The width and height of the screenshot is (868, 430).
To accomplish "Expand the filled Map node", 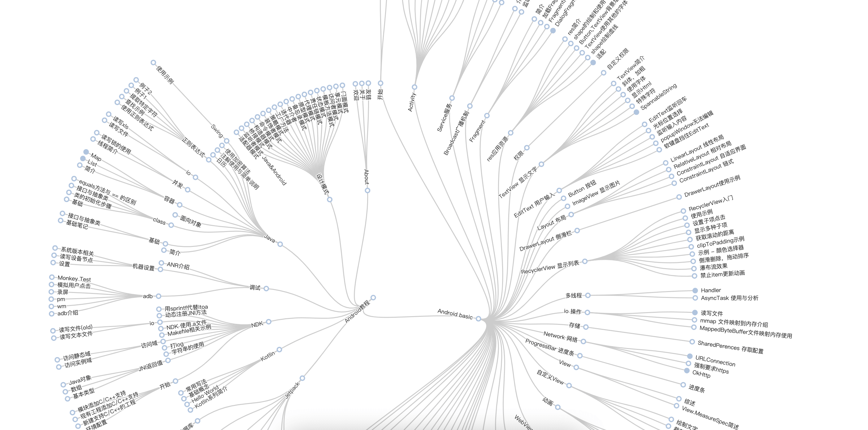I will [86, 152].
